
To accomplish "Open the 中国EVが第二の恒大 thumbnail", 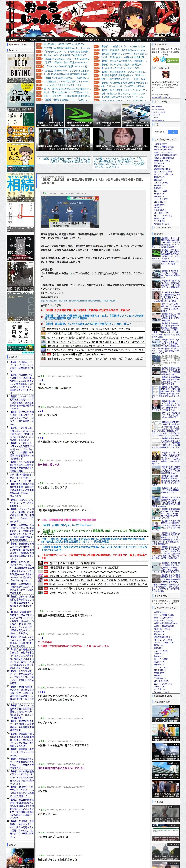I will [x=136, y=116].
